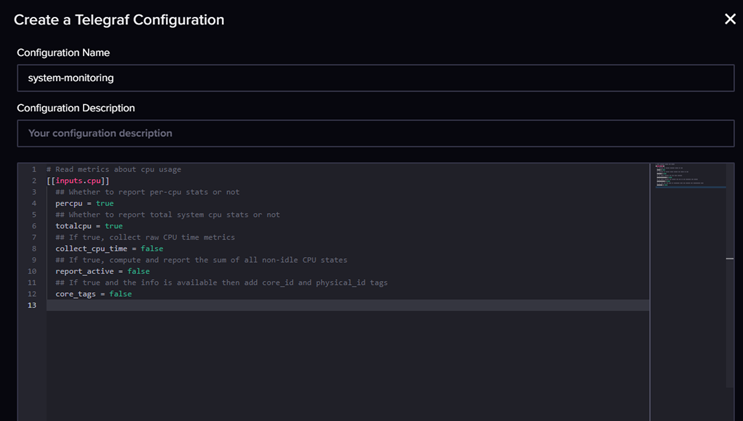The image size is (743, 421).
Task: Click the 'totalcpu = true' line
Action: click(x=89, y=226)
